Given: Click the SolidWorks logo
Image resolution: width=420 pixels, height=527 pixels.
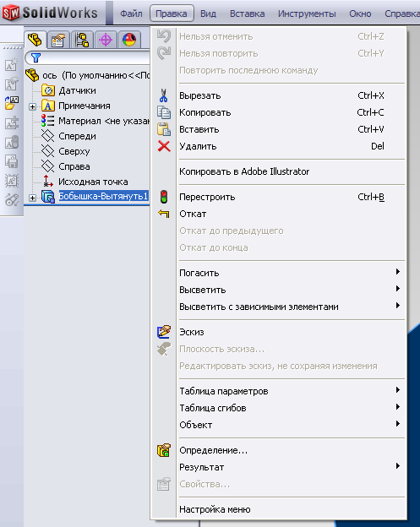Looking at the screenshot, I should [51, 13].
